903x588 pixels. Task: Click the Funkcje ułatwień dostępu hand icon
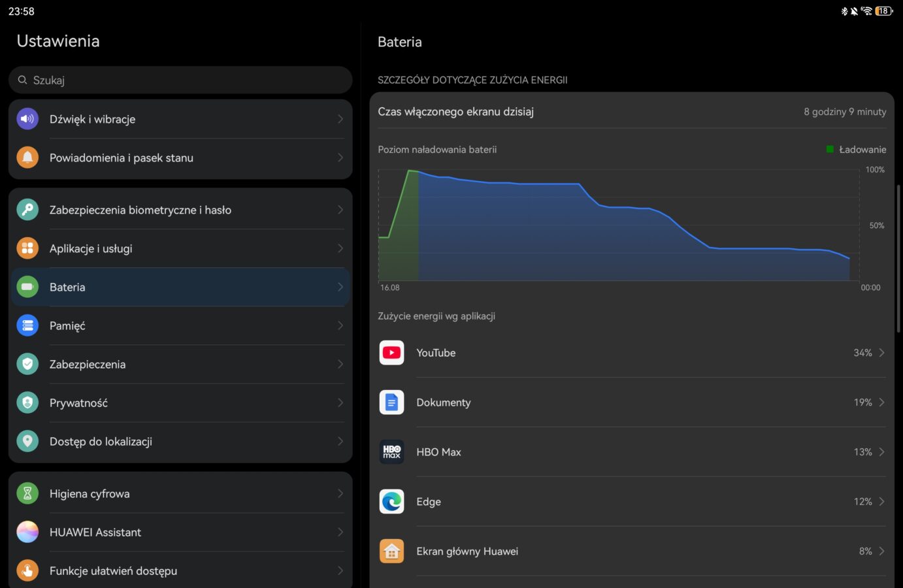27,570
